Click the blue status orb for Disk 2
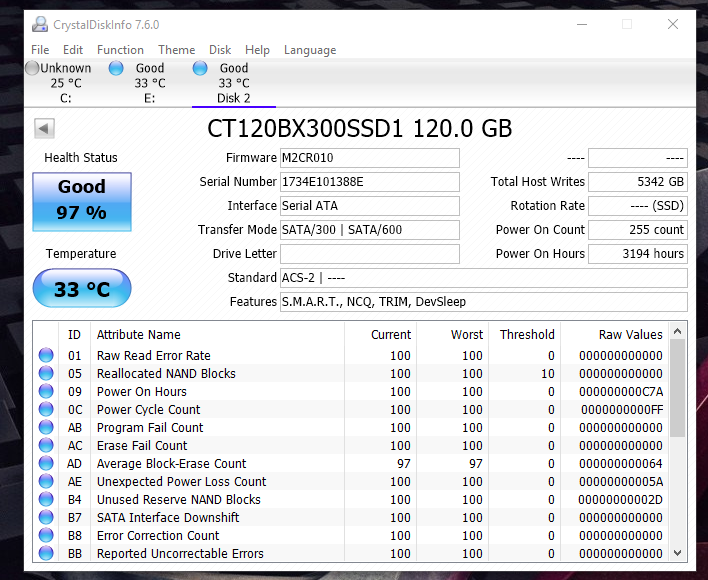 [x=200, y=68]
